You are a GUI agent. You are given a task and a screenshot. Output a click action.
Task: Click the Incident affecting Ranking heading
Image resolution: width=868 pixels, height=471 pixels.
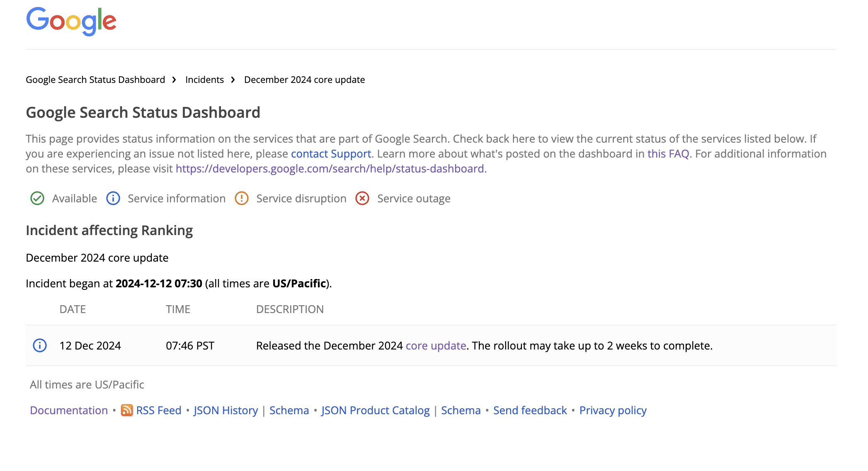(x=109, y=231)
